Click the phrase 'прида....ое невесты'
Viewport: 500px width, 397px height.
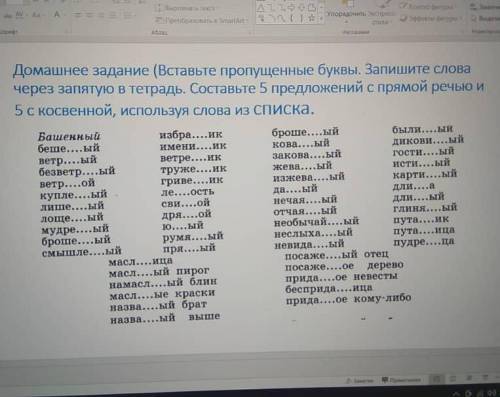[341, 277]
